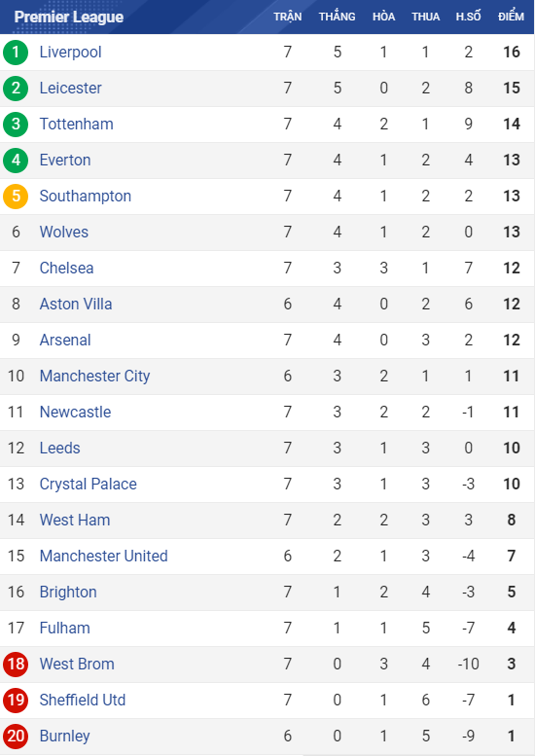Viewport: 535px width, 756px height.
Task: Click the red rank 20 badge
Action: coord(16,737)
